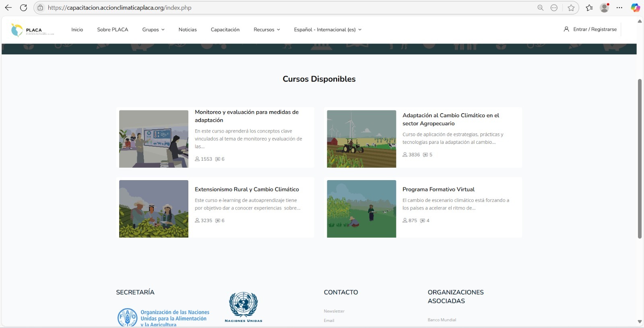Click the browser address bar URL

pos(120,8)
